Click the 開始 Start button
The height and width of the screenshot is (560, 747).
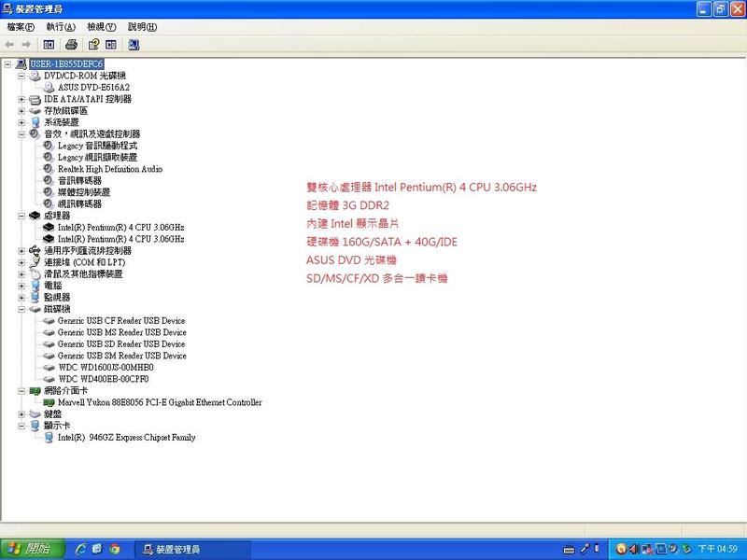coord(33,549)
